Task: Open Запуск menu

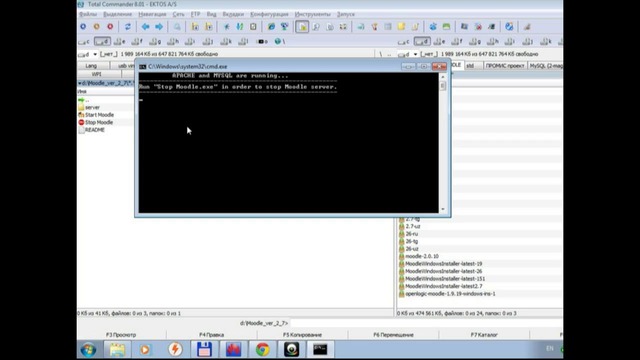Action: [346, 14]
